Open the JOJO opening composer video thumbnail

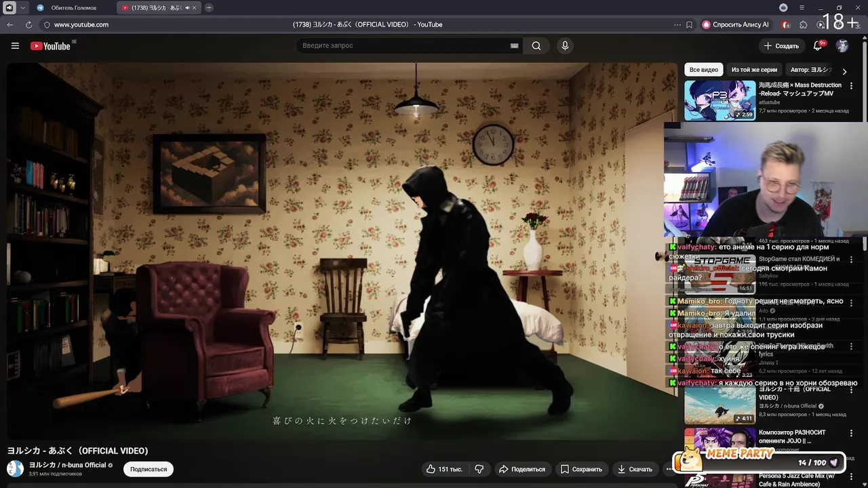coord(719,439)
